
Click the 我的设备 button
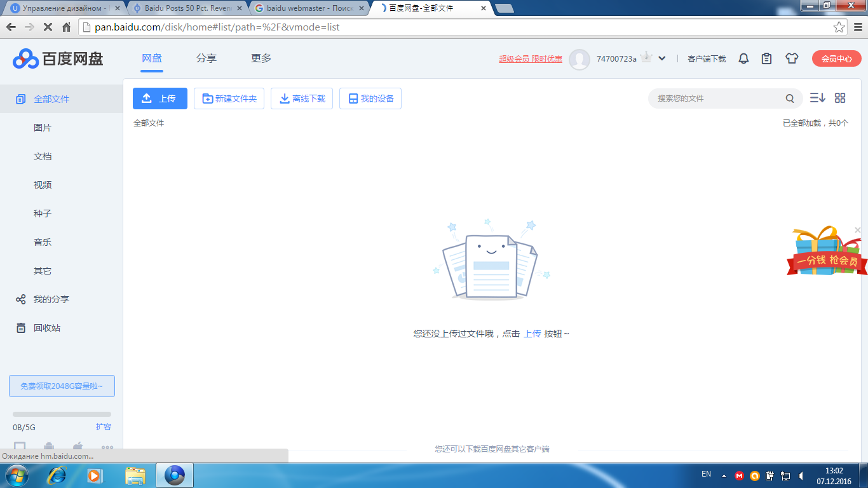(370, 98)
